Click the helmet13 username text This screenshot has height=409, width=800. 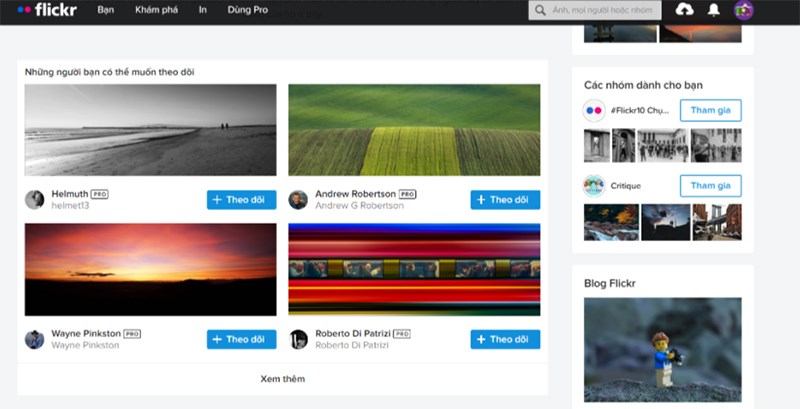70,206
